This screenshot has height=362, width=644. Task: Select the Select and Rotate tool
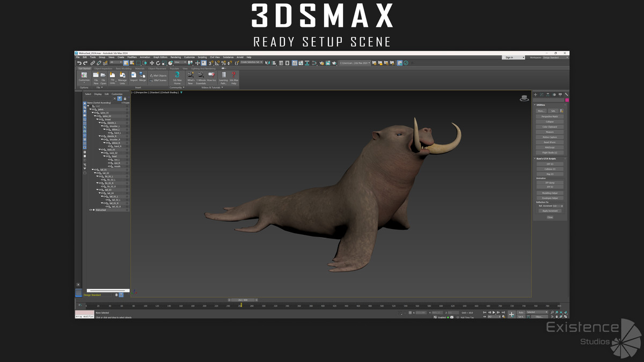(x=158, y=62)
